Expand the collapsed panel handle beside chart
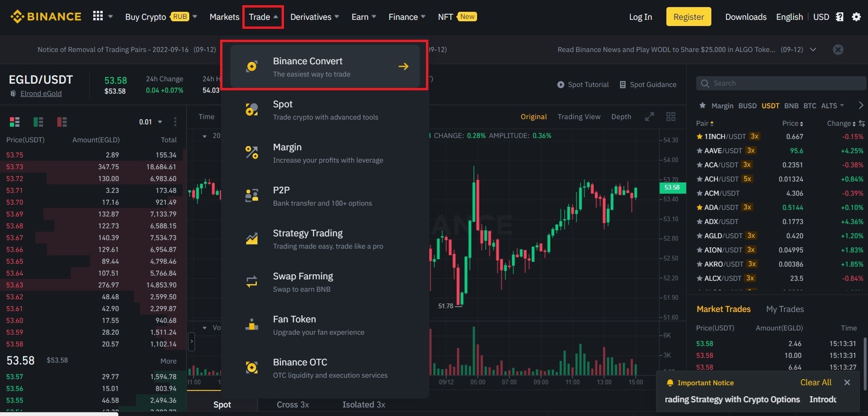This screenshot has width=868, height=416. [x=191, y=341]
